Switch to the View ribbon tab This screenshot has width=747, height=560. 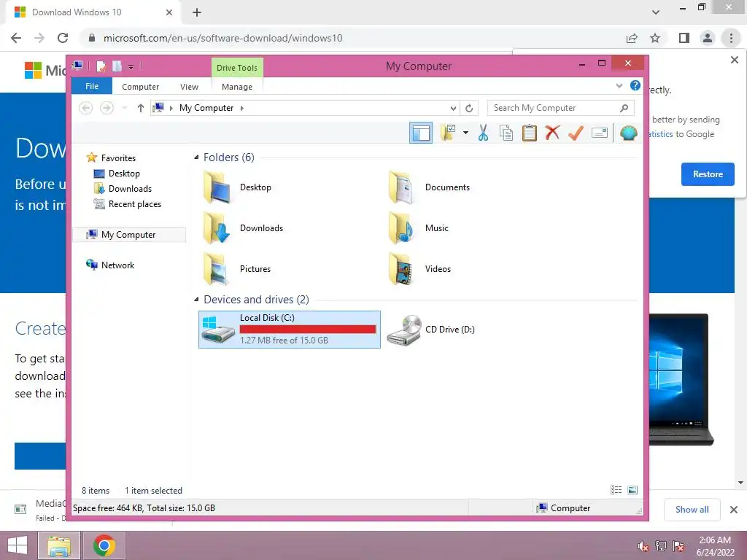point(189,87)
